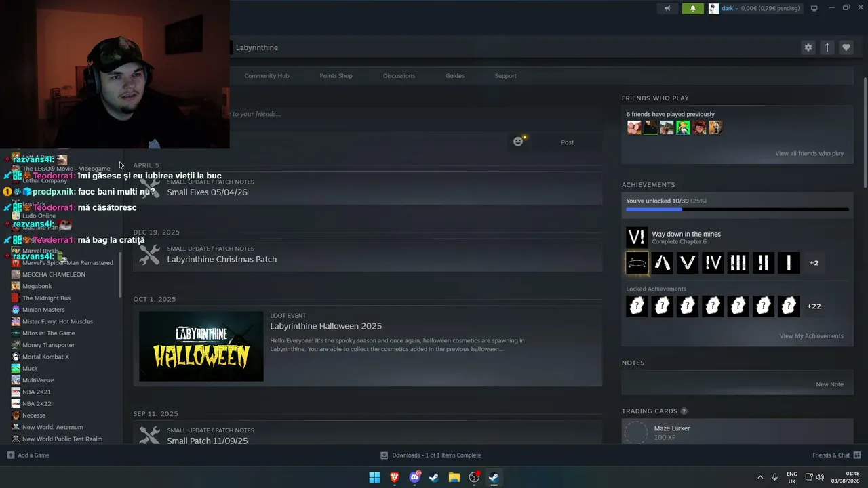Select NBA 2K21 in the library
868x488 pixels.
pos(37,392)
